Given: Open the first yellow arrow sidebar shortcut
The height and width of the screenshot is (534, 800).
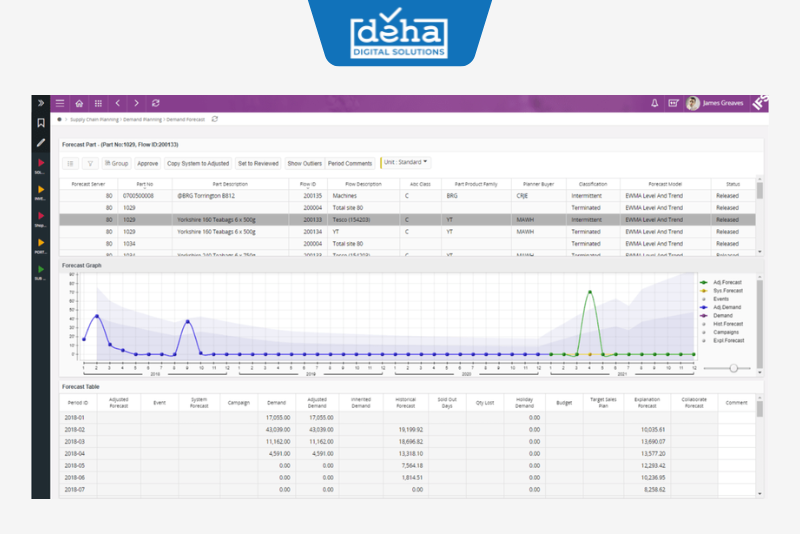Looking at the screenshot, I should tap(41, 190).
